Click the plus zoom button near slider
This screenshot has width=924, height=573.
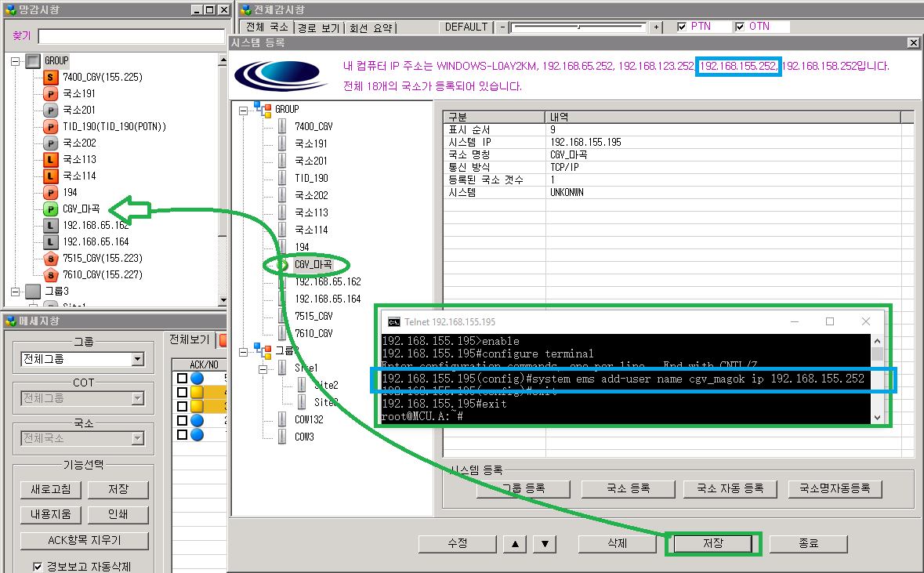(656, 27)
